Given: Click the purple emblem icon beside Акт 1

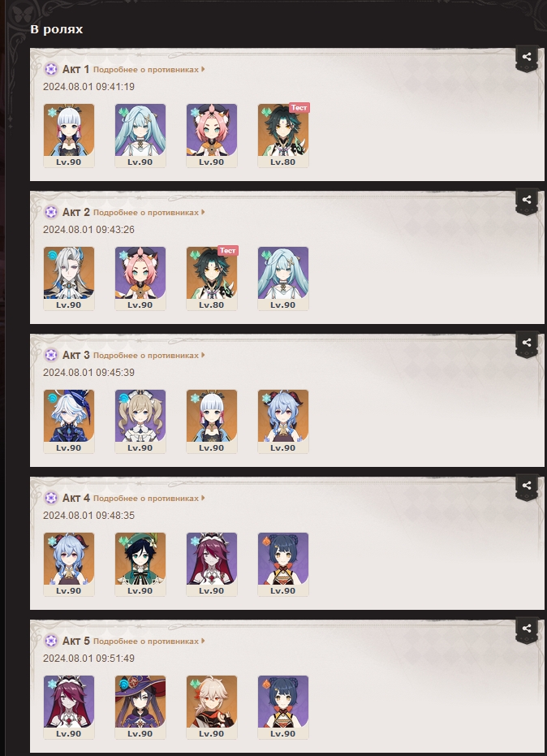Looking at the screenshot, I should pos(51,70).
